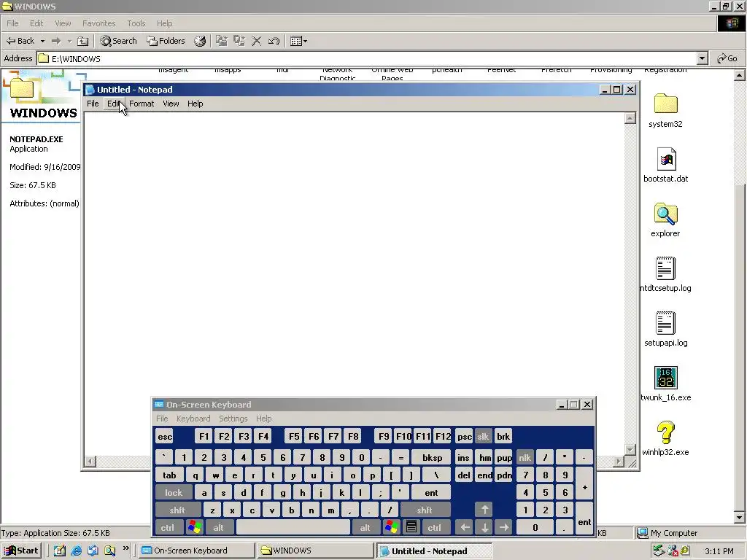The image size is (747, 560).
Task: Open Internet Explorer from Quick Launch
Action: 76,551
